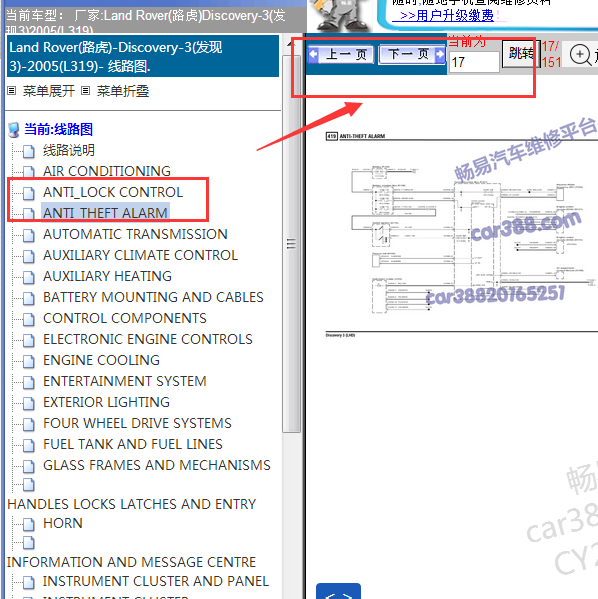Click the page number input field
Image resolution: width=598 pixels, height=599 pixels.
[474, 62]
